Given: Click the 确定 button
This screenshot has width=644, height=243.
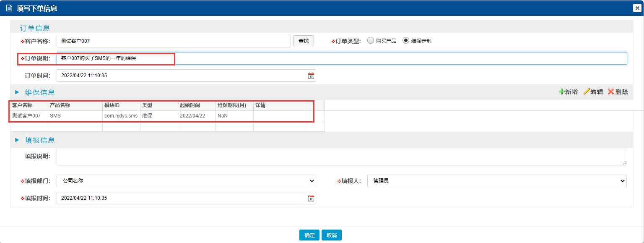Looking at the screenshot, I should click(x=309, y=235).
